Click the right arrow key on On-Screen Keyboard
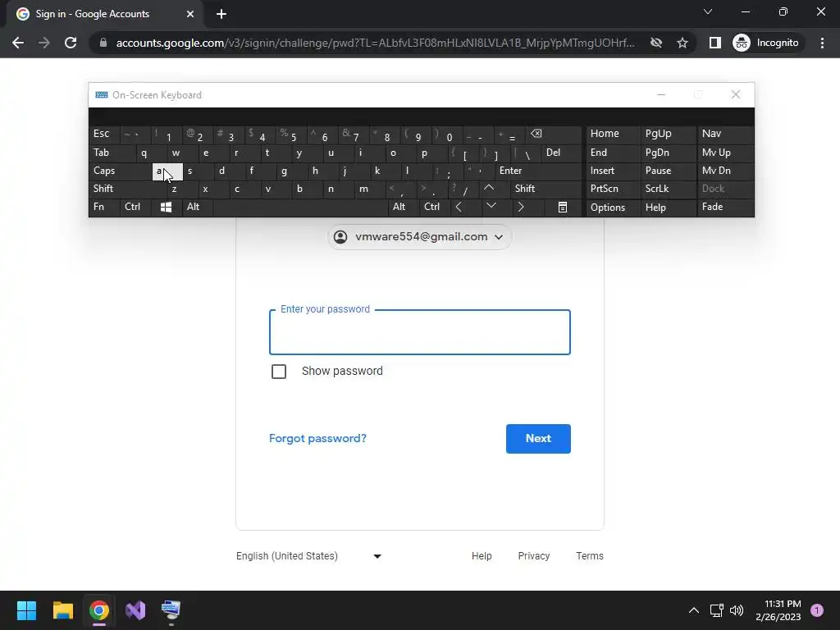 point(521,207)
